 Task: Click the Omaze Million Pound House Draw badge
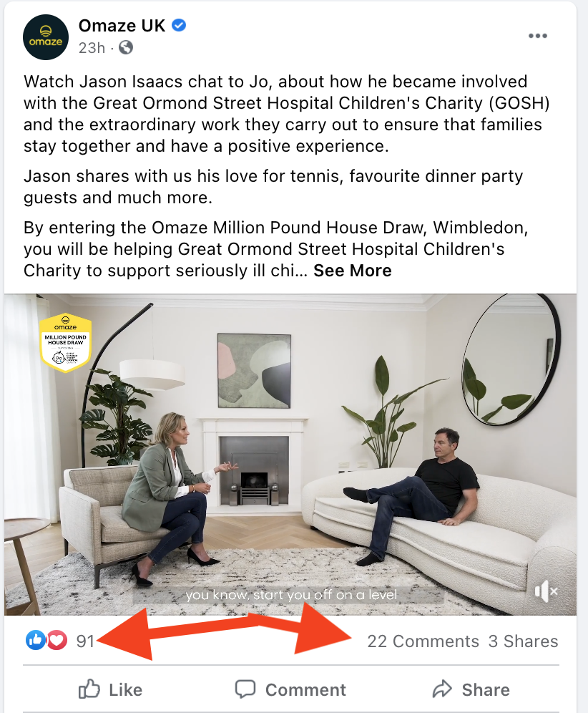[65, 342]
